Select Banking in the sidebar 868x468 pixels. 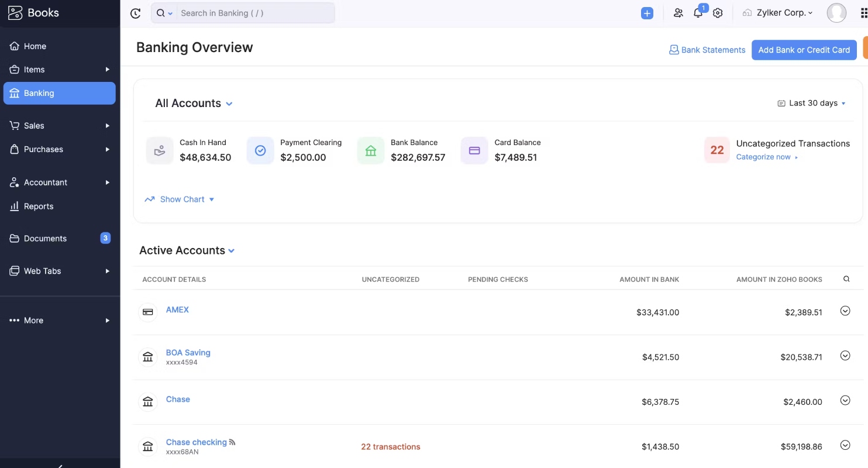tap(60, 93)
